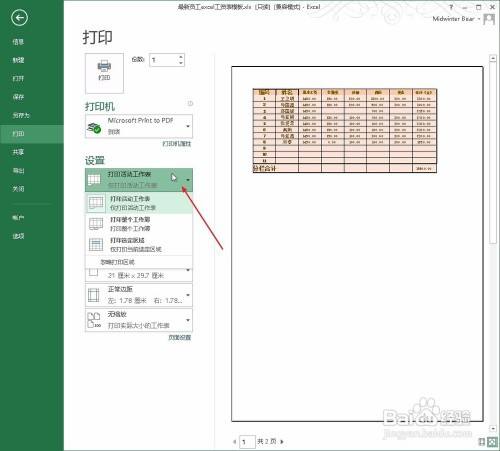Open the 页面设置 link
Screen dimensions: 500x451
[179, 337]
